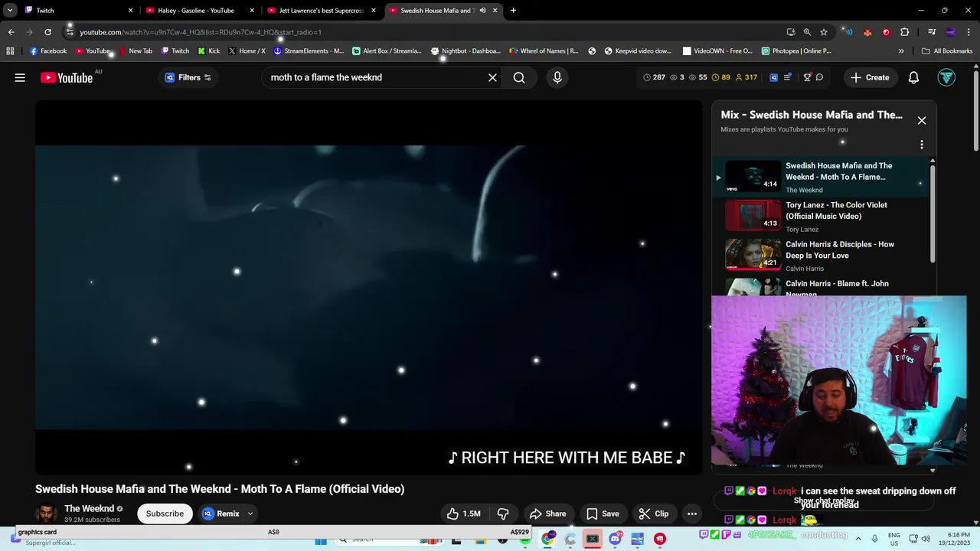
Task: Open StreamElements bookmark
Action: (309, 51)
